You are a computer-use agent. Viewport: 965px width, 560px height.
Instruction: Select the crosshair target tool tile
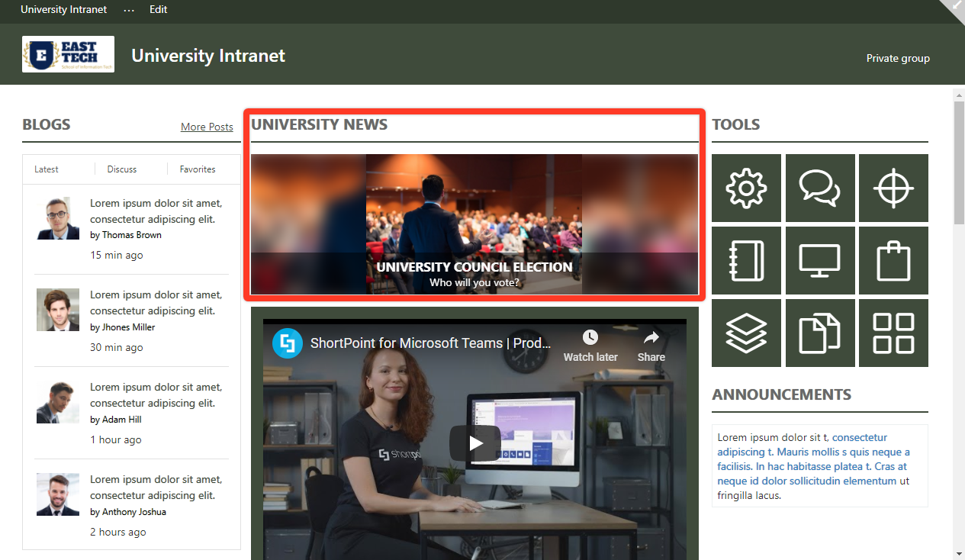(893, 188)
